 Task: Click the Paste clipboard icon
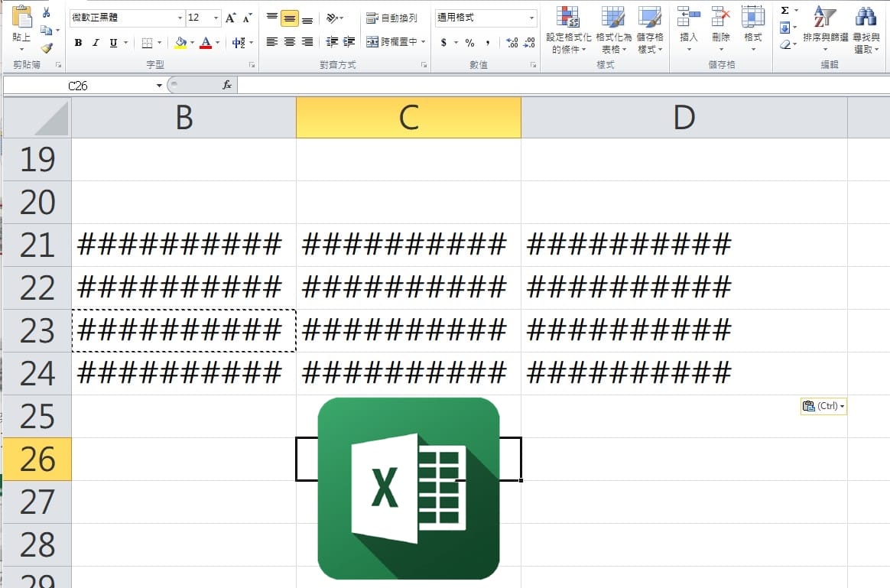click(21, 17)
